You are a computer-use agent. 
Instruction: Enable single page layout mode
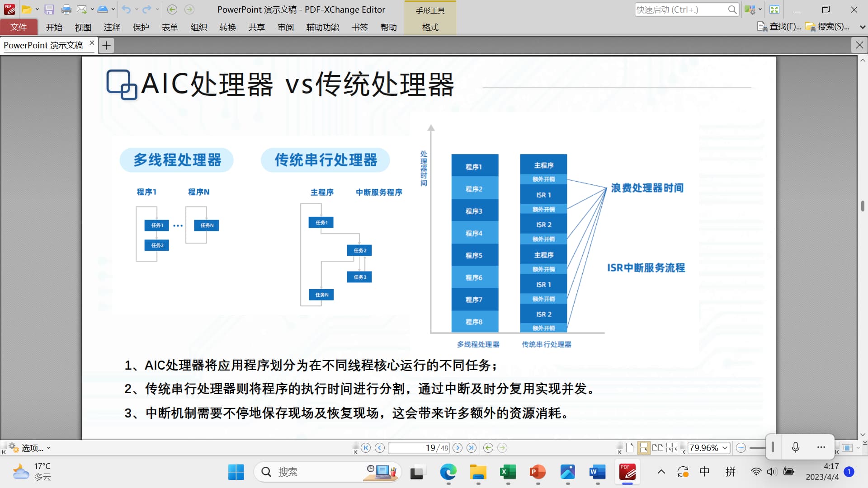pyautogui.click(x=629, y=448)
